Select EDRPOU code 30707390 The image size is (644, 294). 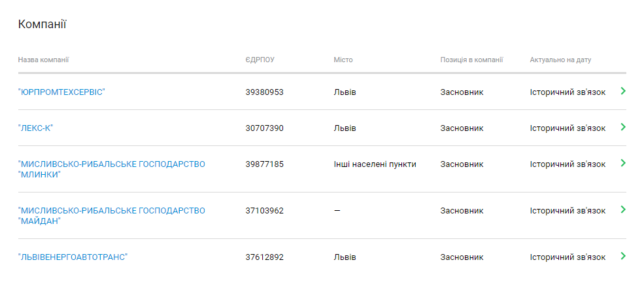point(264,128)
